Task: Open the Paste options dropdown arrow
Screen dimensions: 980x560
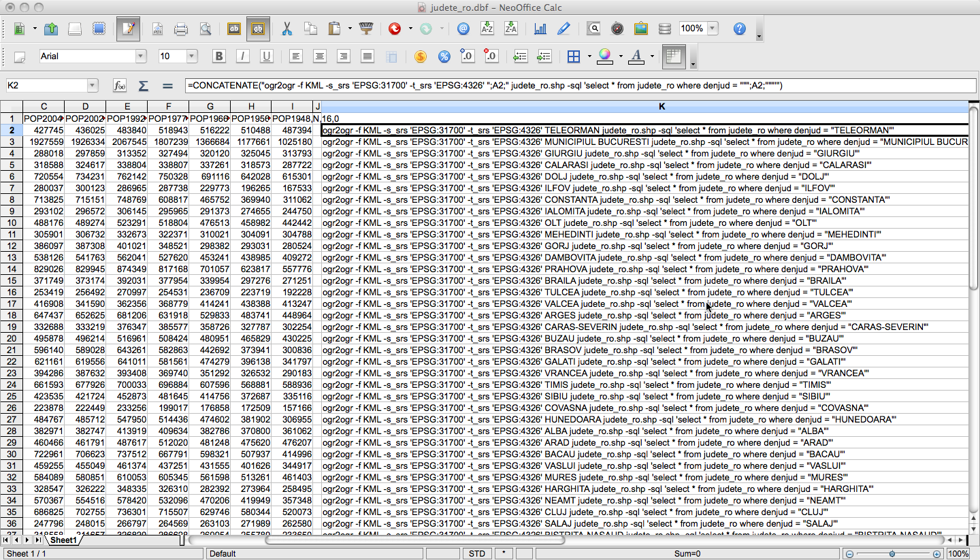Action: point(350,29)
